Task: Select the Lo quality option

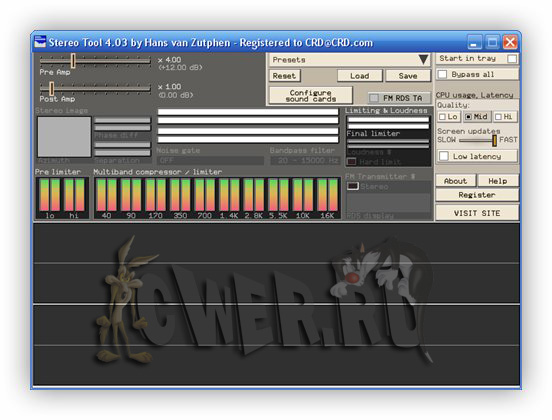Action: 449,117
